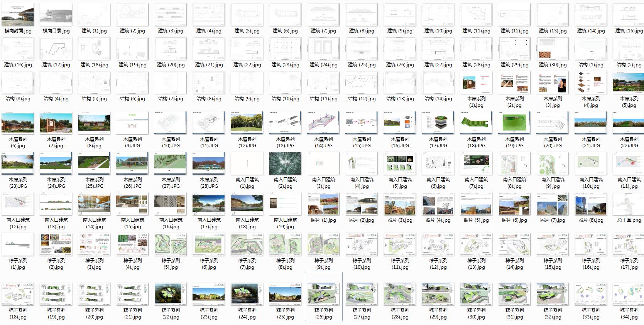Screen dimensions: 644x325
Task: Select thumbnail 结构 (12).jpg
Action: coord(362,83)
